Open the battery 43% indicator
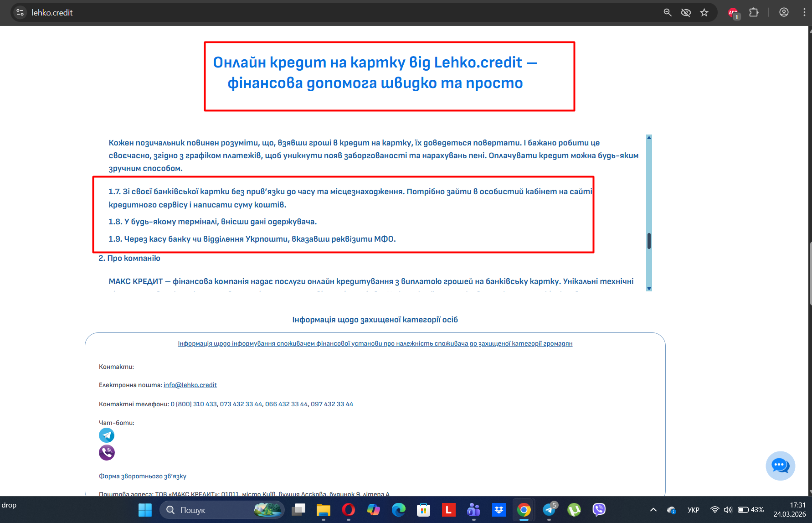 click(x=751, y=510)
